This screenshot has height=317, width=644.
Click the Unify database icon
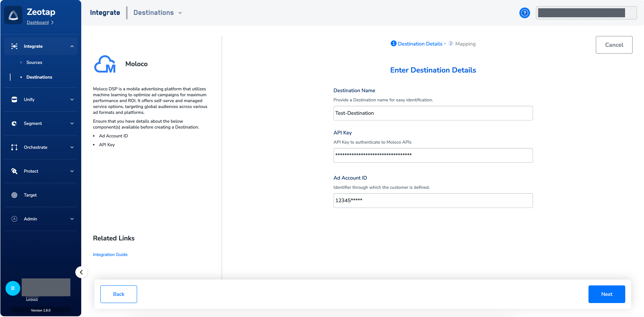[x=14, y=99]
